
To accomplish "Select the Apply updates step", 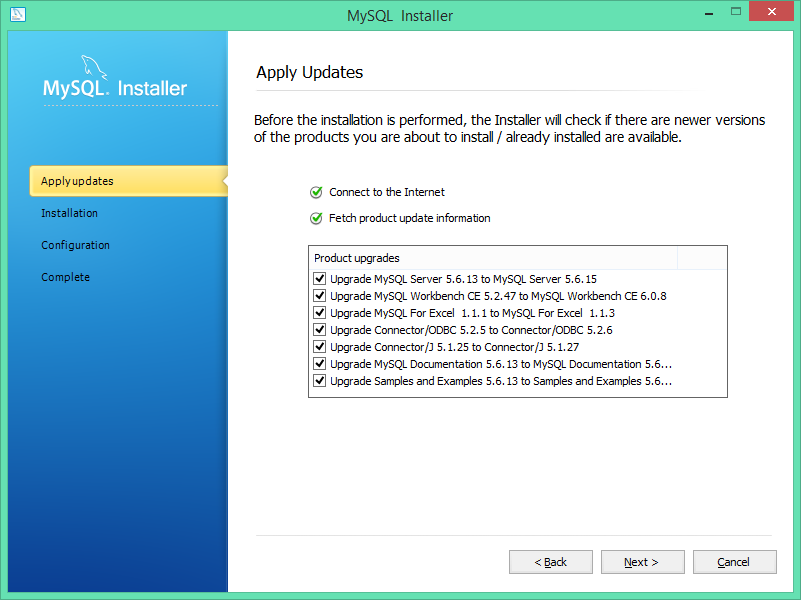I will click(128, 181).
